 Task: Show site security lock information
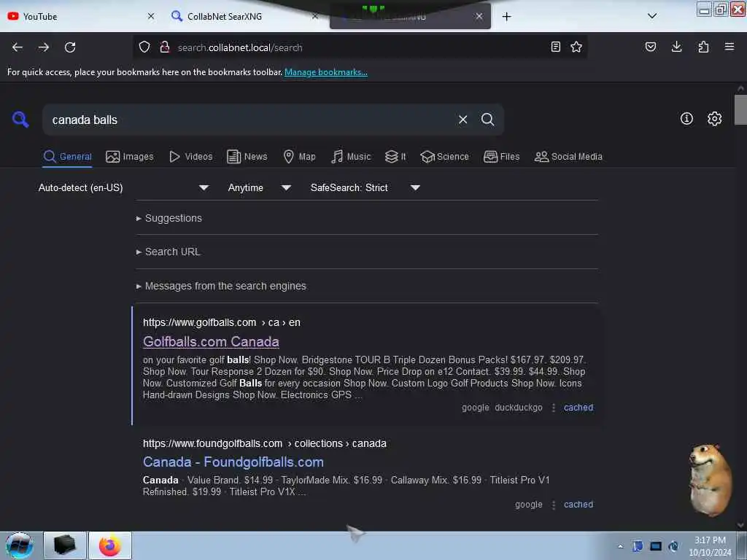click(x=165, y=47)
